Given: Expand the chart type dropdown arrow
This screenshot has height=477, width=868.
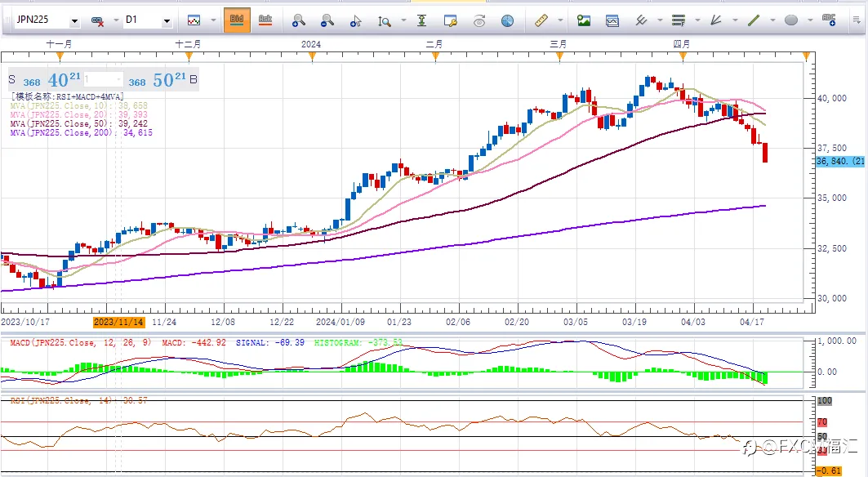Looking at the screenshot, I should click(213, 20).
